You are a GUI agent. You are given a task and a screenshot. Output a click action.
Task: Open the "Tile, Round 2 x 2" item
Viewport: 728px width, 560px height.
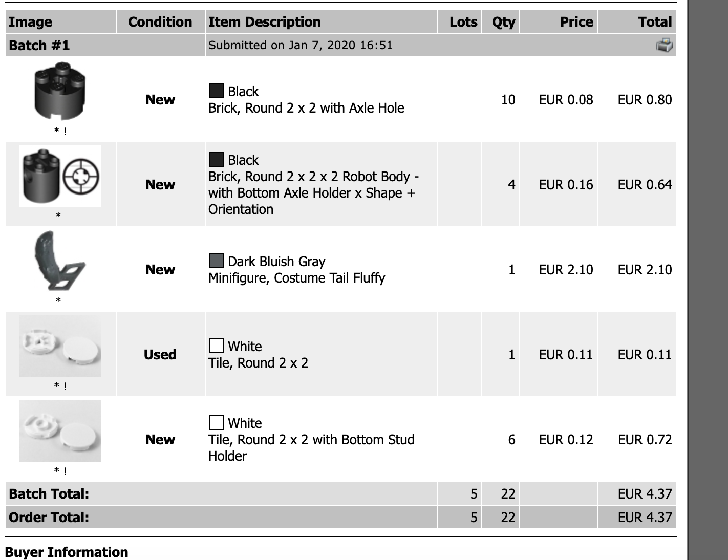click(x=258, y=363)
